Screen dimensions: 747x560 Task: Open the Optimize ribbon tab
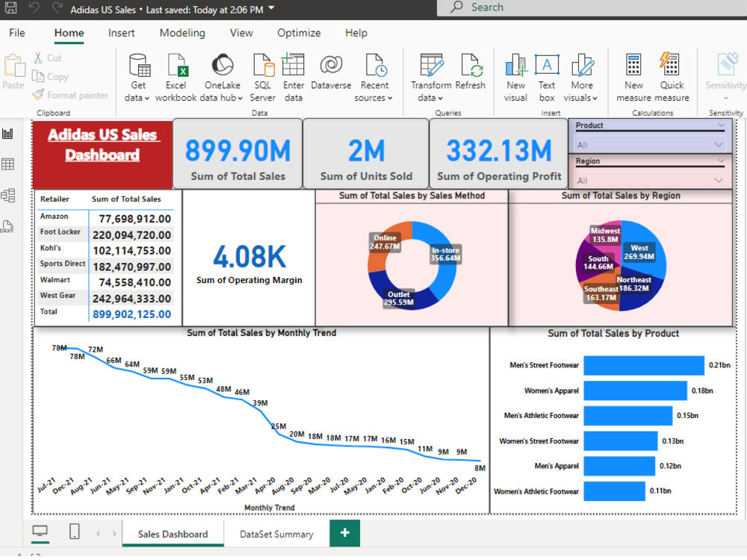point(299,33)
